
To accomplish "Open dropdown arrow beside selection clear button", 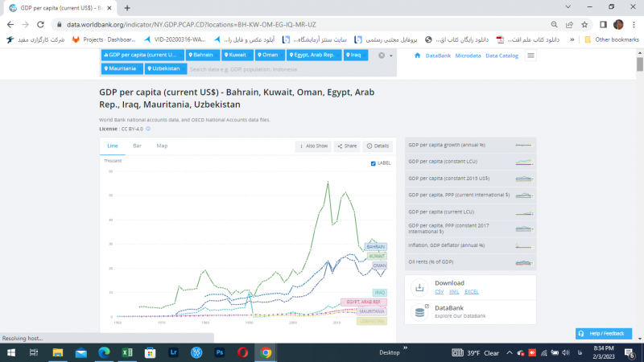I will pos(391,56).
